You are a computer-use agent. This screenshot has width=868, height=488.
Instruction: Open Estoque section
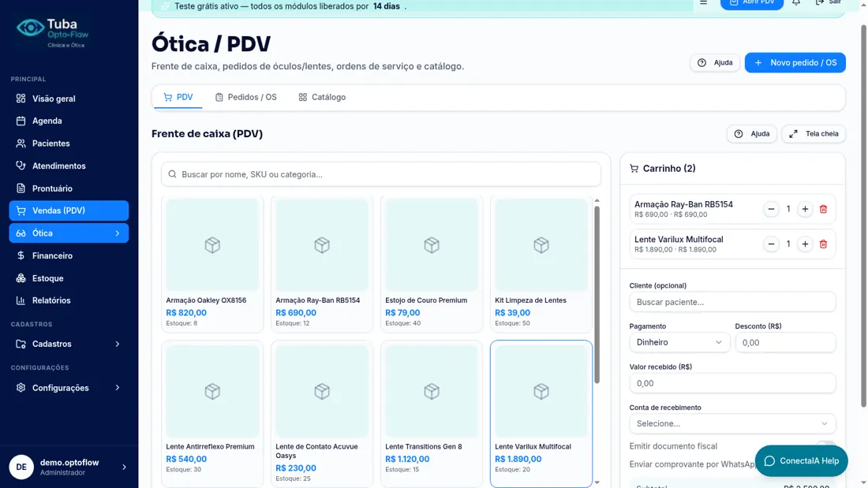coord(69,278)
